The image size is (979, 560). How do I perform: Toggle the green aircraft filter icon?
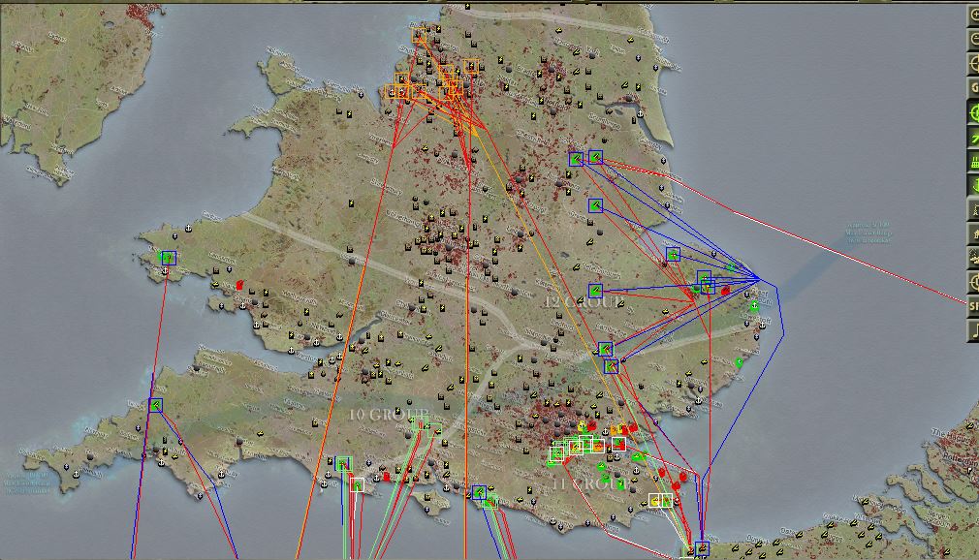pos(974,138)
